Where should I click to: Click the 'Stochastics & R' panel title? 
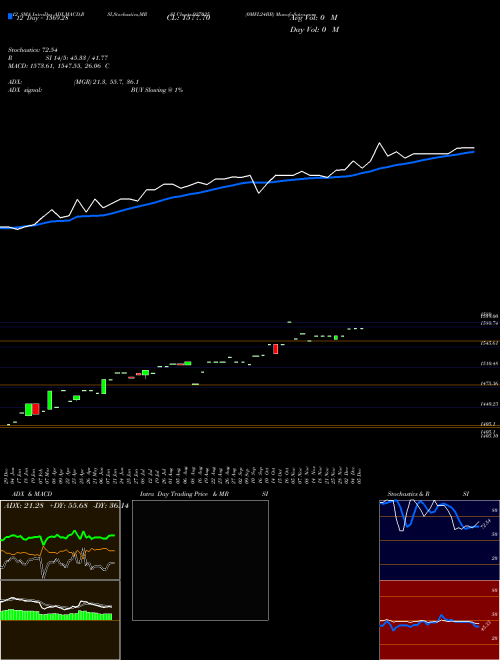coord(409,494)
